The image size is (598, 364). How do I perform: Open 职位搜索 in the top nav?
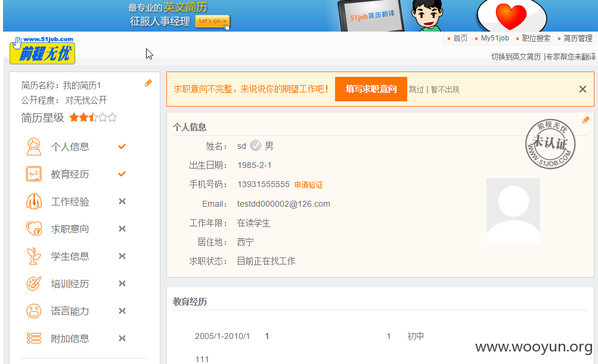tap(536, 38)
